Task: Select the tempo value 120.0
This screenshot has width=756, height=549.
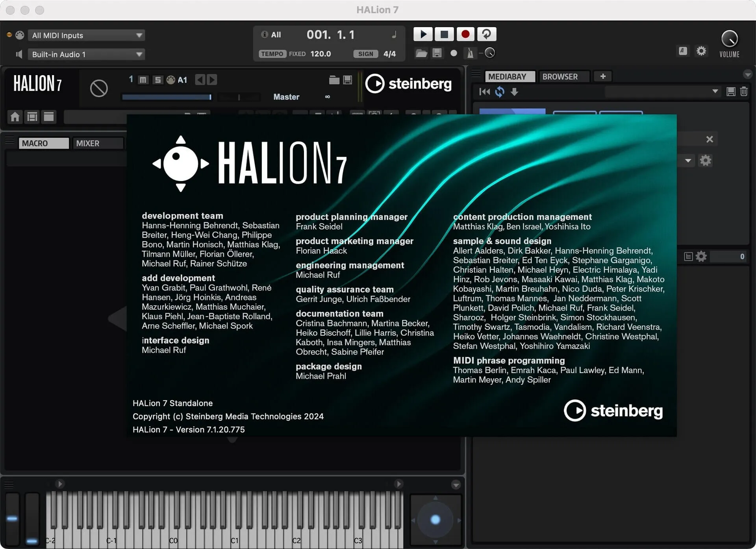Action: coord(321,54)
